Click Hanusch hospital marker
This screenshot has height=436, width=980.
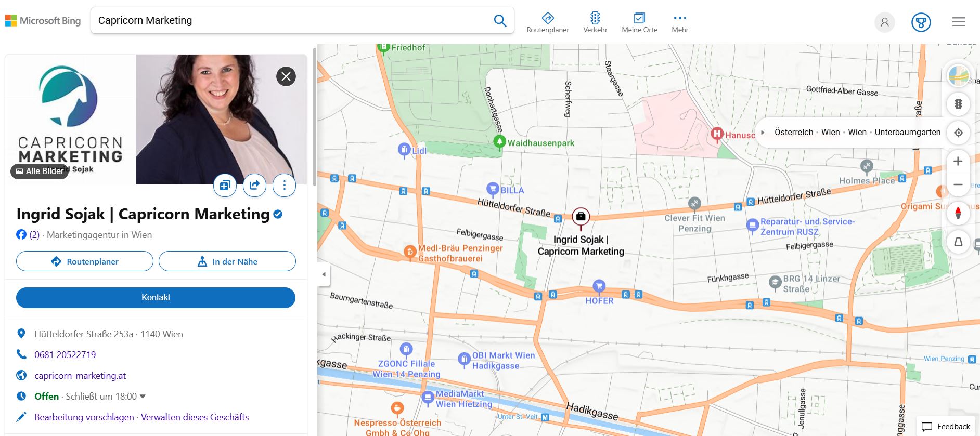[x=717, y=134]
